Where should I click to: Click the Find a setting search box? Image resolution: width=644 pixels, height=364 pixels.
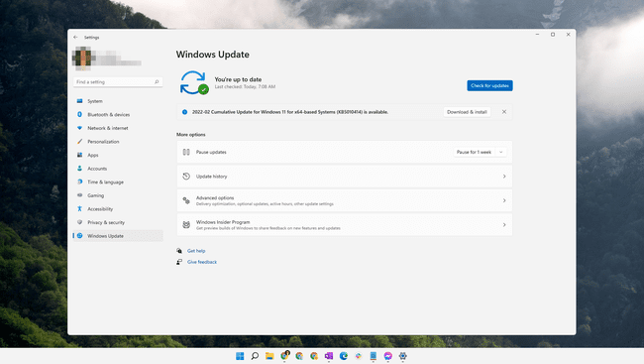pyautogui.click(x=118, y=82)
